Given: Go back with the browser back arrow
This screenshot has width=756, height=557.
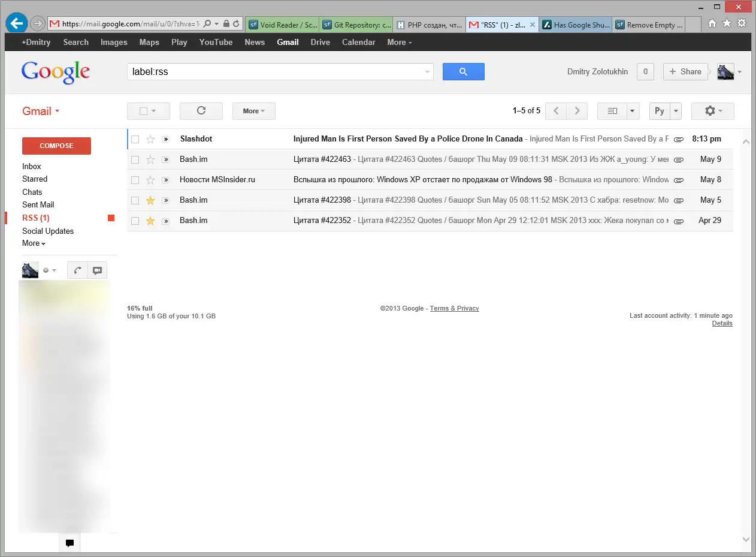Looking at the screenshot, I should [x=17, y=23].
